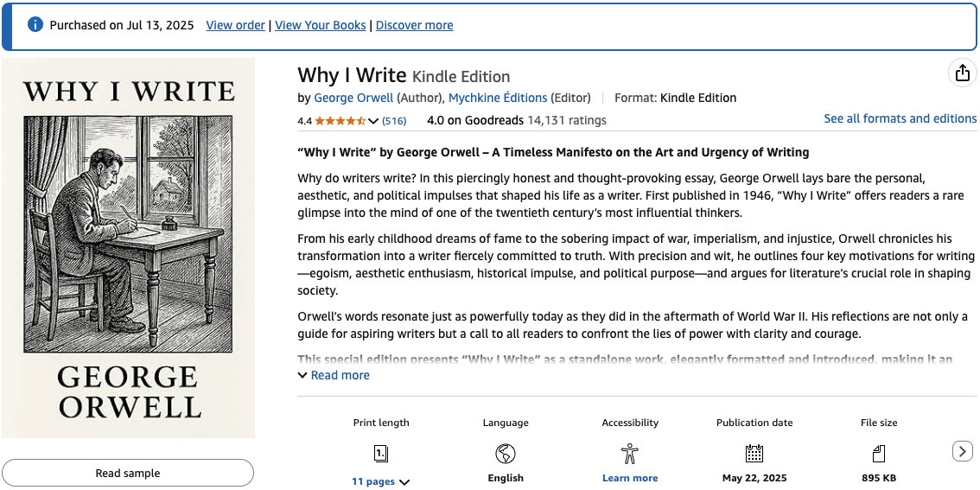Image resolution: width=980 pixels, height=490 pixels.
Task: Click the print length page icon
Action: click(380, 453)
